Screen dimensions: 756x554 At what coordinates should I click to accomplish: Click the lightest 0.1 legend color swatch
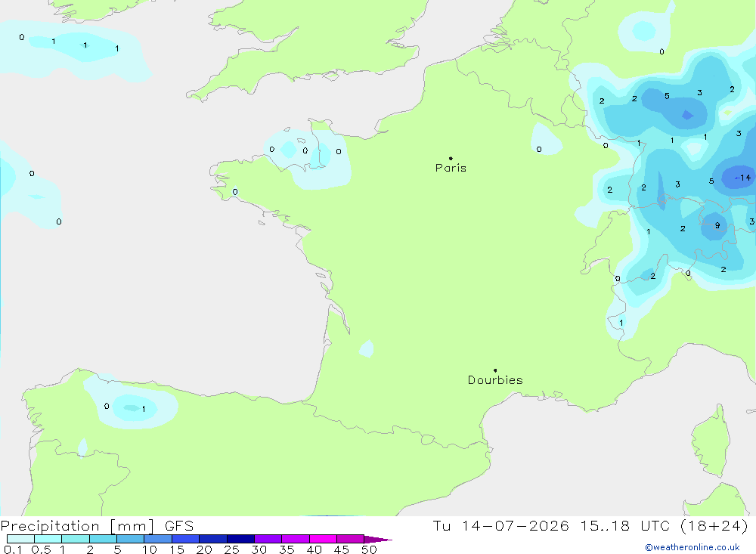(20, 539)
